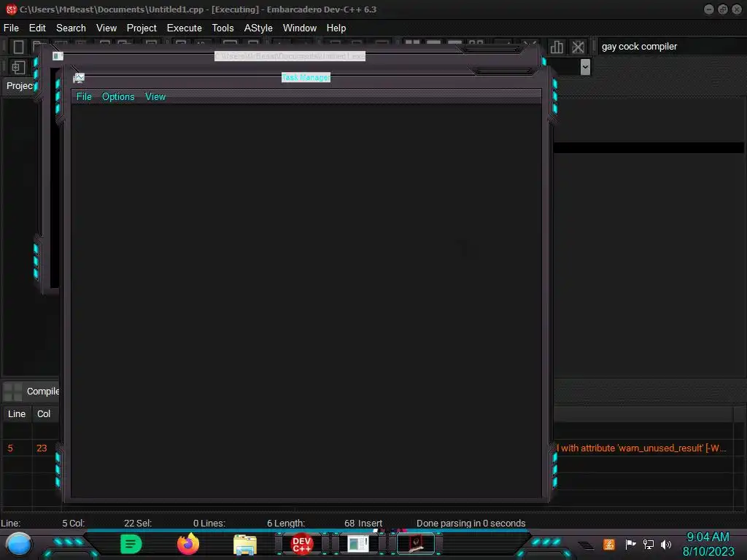Switch to Task Manager taskbar button

415,544
